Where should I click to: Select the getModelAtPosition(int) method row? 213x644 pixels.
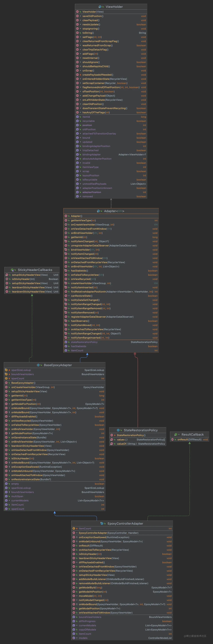tap(122, 592)
